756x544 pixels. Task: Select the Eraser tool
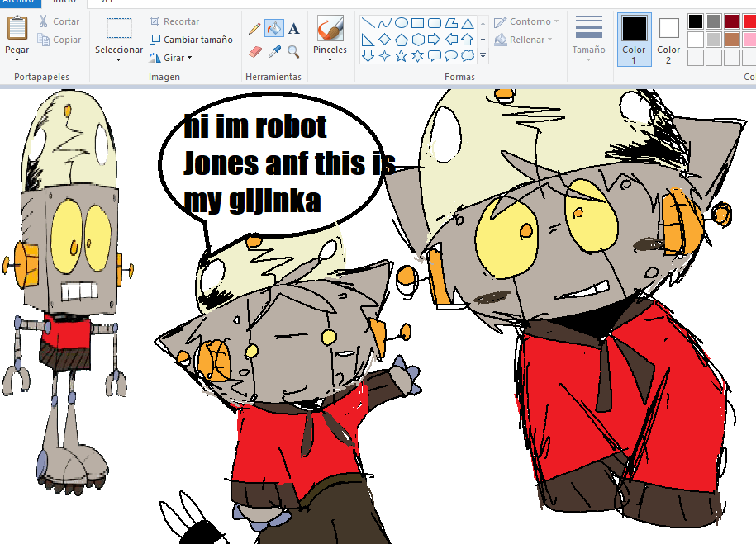pyautogui.click(x=254, y=51)
